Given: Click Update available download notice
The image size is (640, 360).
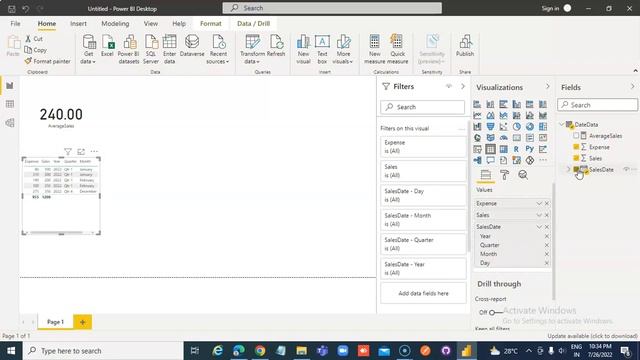Looking at the screenshot, I should pos(592,336).
